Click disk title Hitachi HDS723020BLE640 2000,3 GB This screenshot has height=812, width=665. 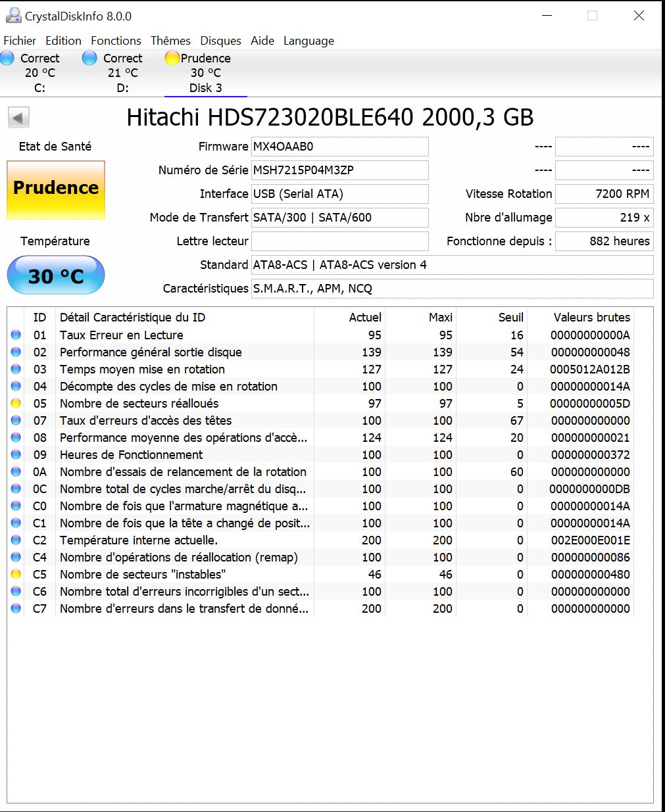(x=330, y=118)
